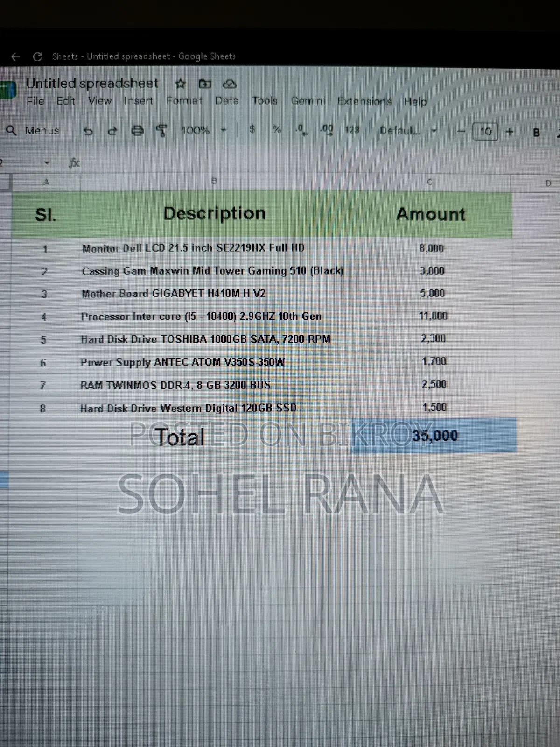Select Western Digital 120GB SSD cell

tap(214, 408)
